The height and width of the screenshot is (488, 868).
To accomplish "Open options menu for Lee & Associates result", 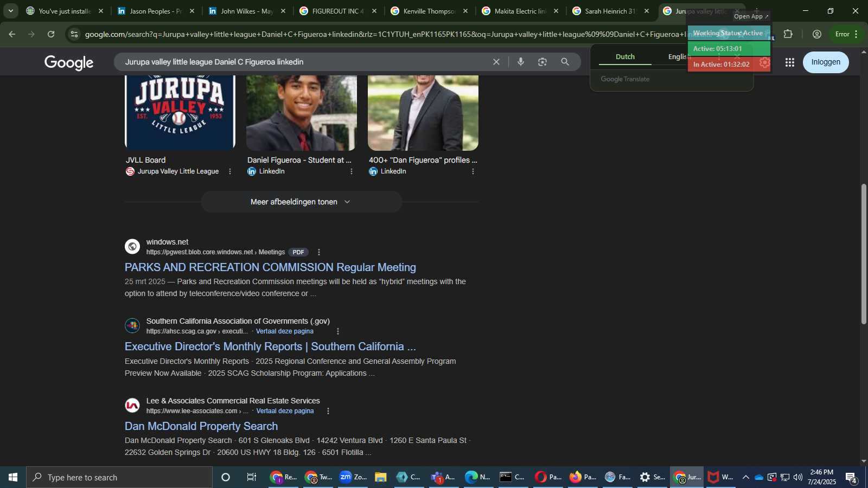I will pyautogui.click(x=328, y=411).
